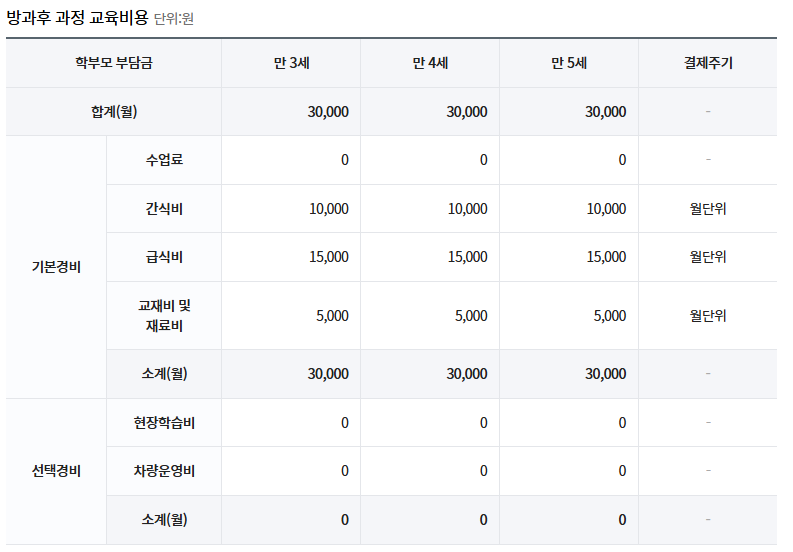This screenshot has width=793, height=552.
Task: Select the 만 5세 column header
Action: [569, 63]
